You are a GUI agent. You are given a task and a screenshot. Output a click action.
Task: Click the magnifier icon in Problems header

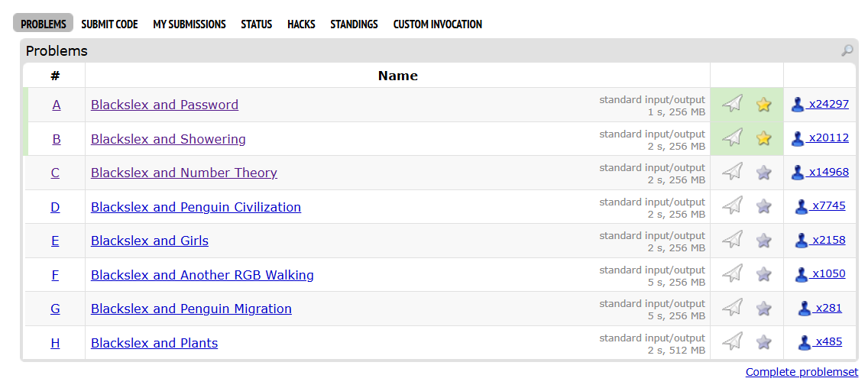coord(847,51)
